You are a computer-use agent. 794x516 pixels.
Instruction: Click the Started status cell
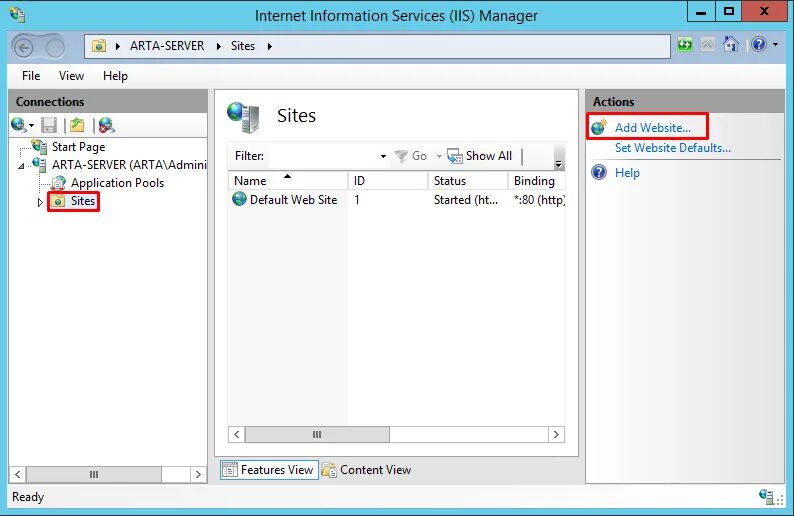pyautogui.click(x=465, y=200)
